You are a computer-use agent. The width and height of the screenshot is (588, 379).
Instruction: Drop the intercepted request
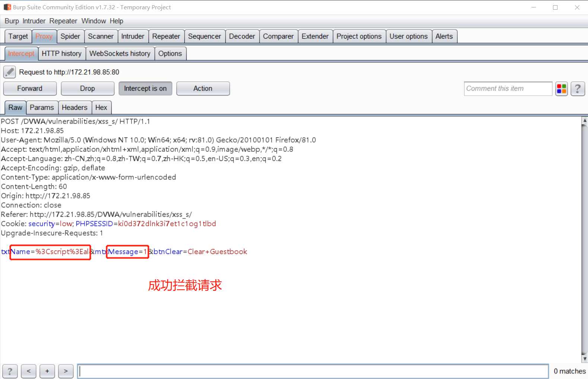88,89
